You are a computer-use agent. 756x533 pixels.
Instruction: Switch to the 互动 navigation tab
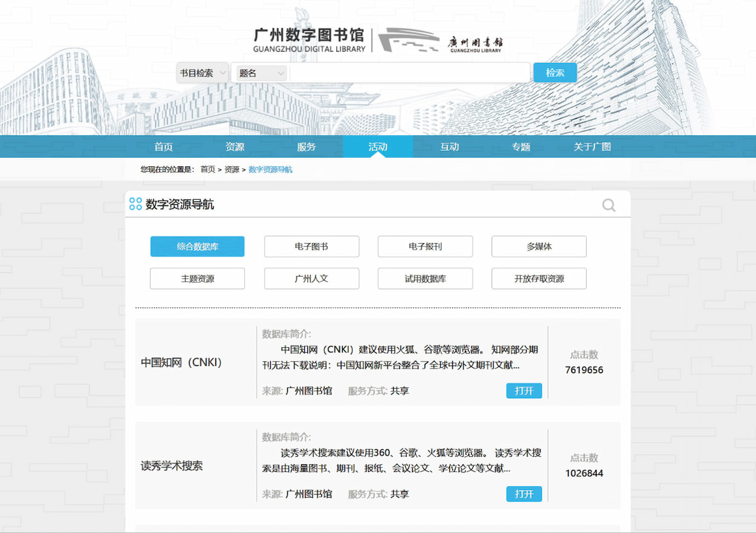pos(449,146)
